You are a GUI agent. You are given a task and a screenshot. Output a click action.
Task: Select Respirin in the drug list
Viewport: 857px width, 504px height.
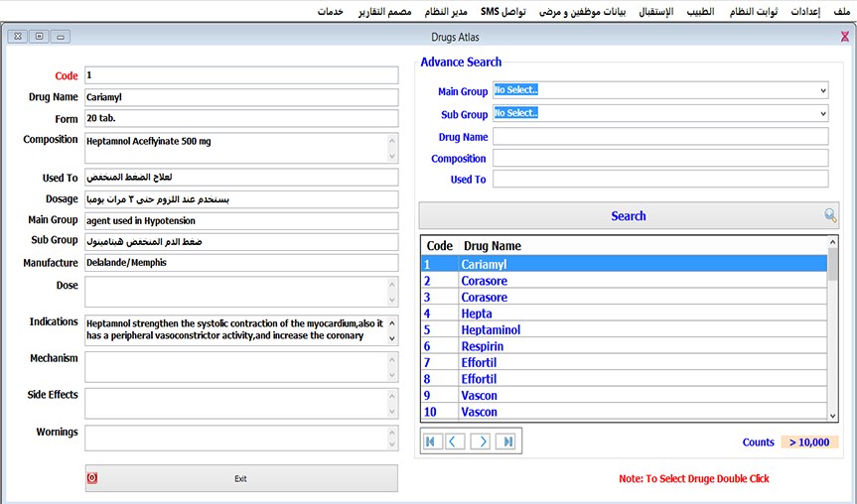click(483, 346)
